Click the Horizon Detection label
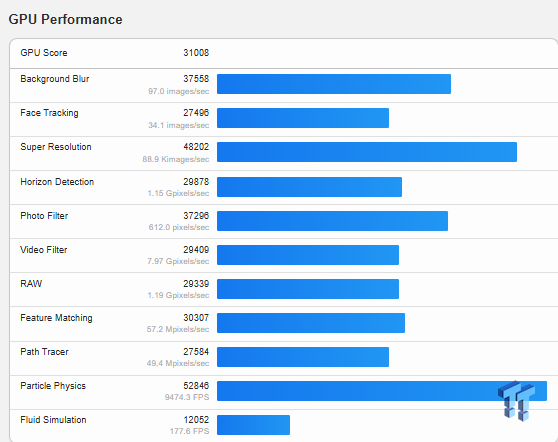 point(57,182)
